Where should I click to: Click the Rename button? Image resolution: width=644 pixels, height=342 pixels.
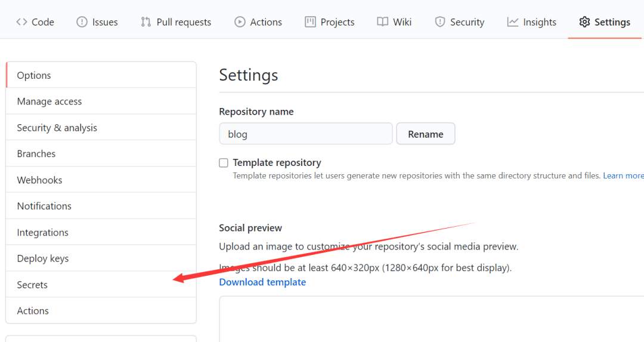pos(425,134)
